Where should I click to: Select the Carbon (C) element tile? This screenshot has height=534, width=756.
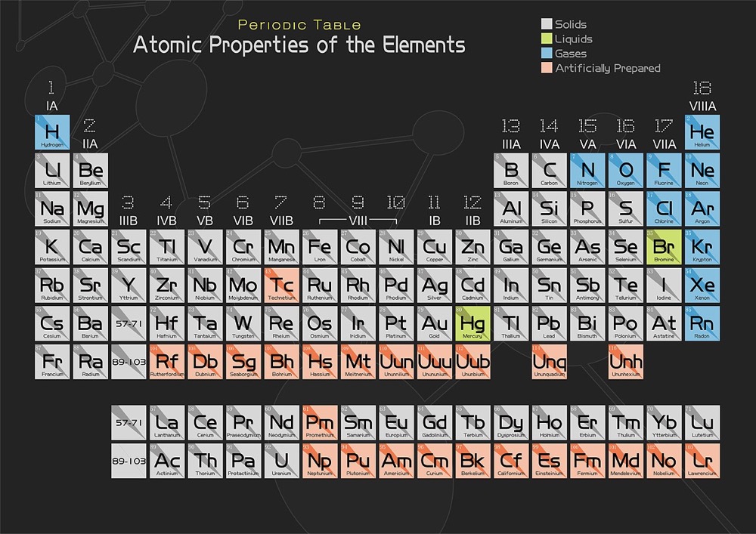click(550, 170)
